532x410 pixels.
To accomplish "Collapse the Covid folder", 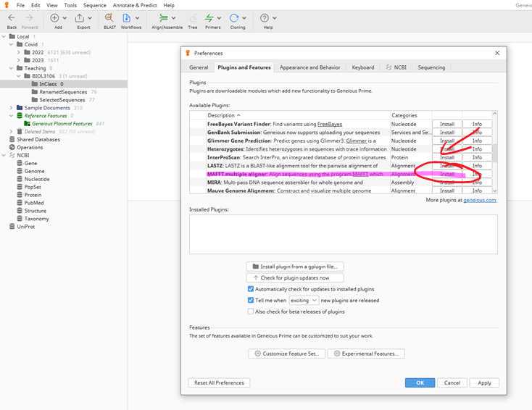I will 11,44.
